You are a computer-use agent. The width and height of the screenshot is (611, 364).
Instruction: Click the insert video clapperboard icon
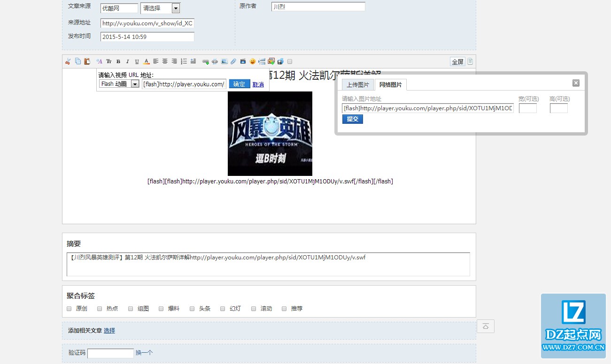[x=243, y=61]
